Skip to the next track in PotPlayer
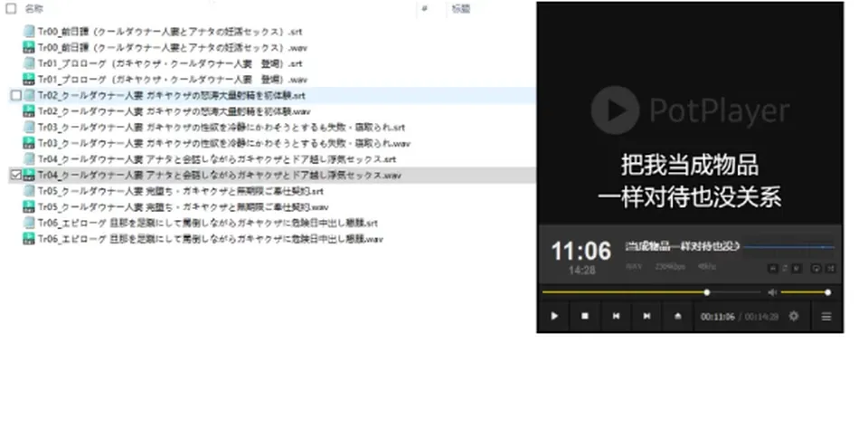The image size is (868, 429). (x=646, y=316)
